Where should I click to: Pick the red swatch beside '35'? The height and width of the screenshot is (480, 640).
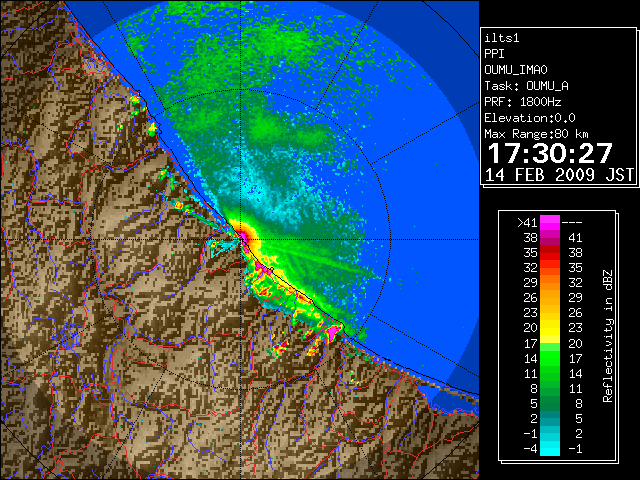pyautogui.click(x=550, y=253)
